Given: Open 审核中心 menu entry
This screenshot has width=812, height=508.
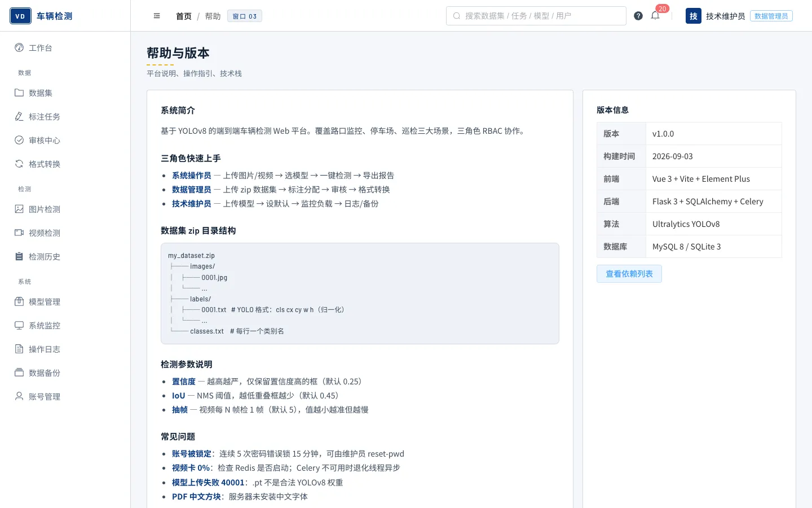Looking at the screenshot, I should tap(65, 141).
